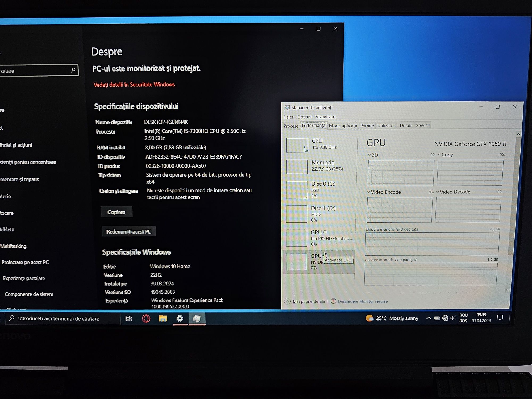Viewport: 532px width, 399px height.
Task: Open Tabletă settings in sidebar
Action: tap(7, 230)
